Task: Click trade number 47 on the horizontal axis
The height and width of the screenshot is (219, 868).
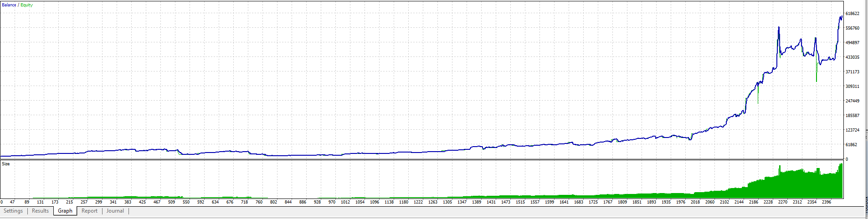Action: tap(12, 202)
